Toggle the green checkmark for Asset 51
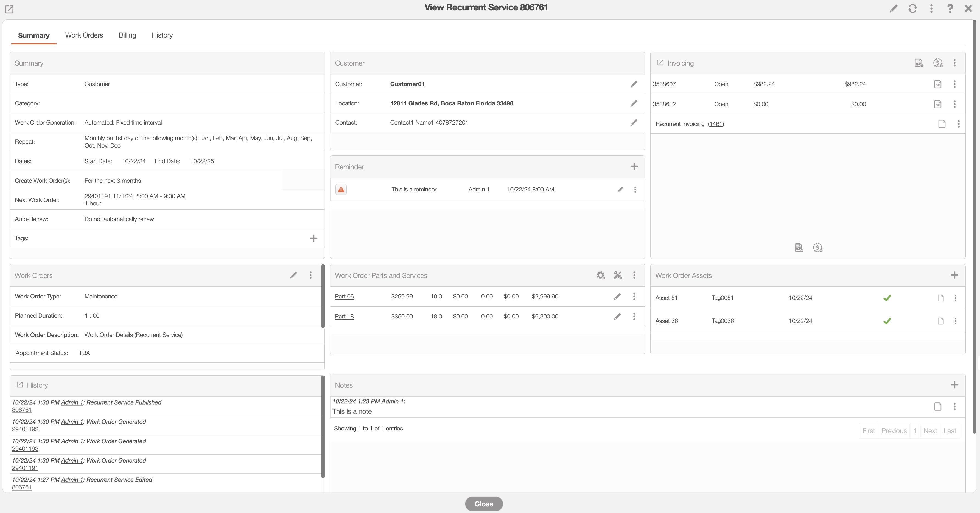 (887, 298)
